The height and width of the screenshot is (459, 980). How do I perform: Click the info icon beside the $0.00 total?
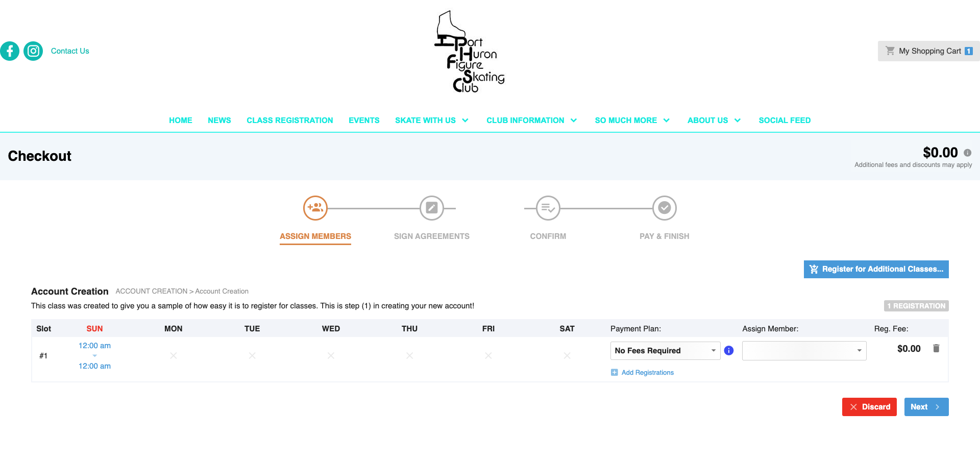(967, 153)
